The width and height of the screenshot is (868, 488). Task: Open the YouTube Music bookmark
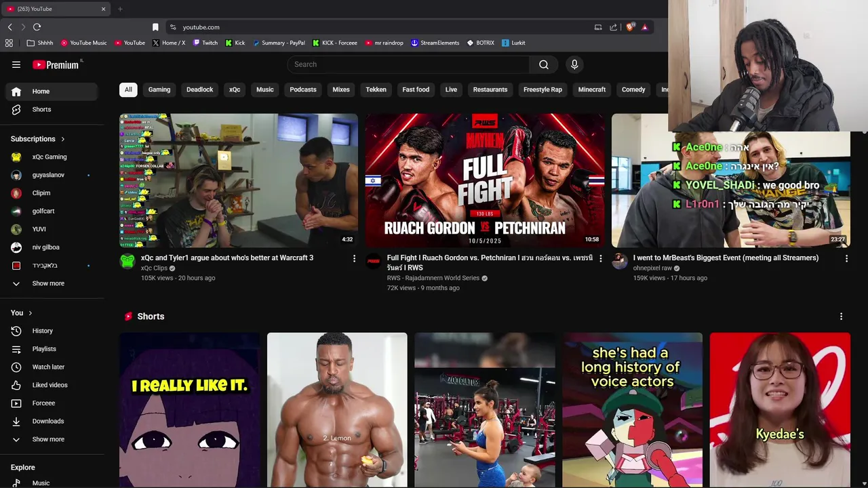(84, 43)
